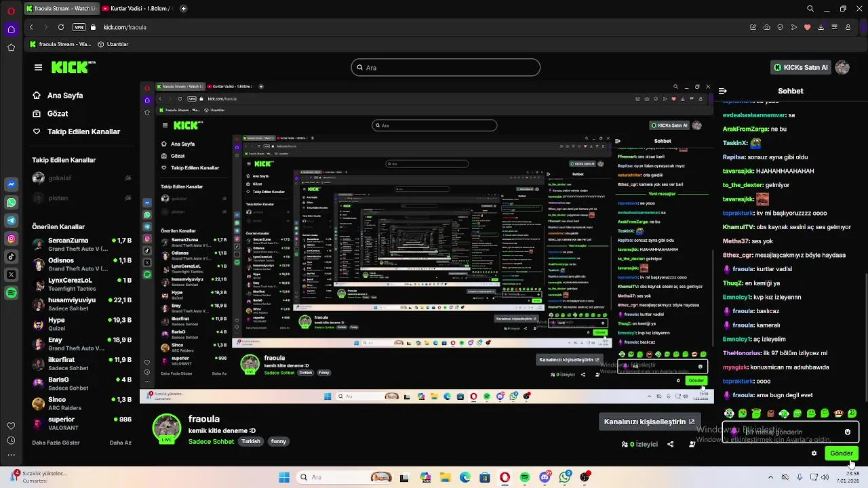Open taskbar volume speaker icon

[x=825, y=477]
